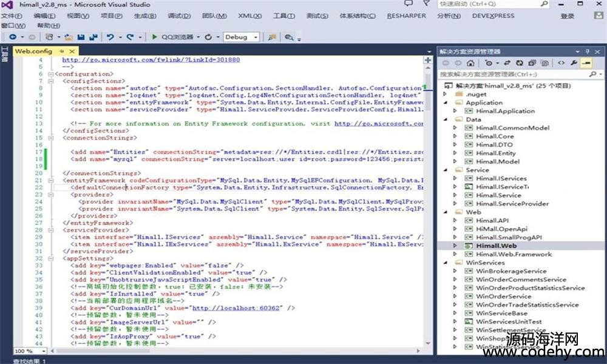The width and height of the screenshot is (607, 364).
Task: Collapse all items in Solution Explorer
Action: (x=532, y=62)
